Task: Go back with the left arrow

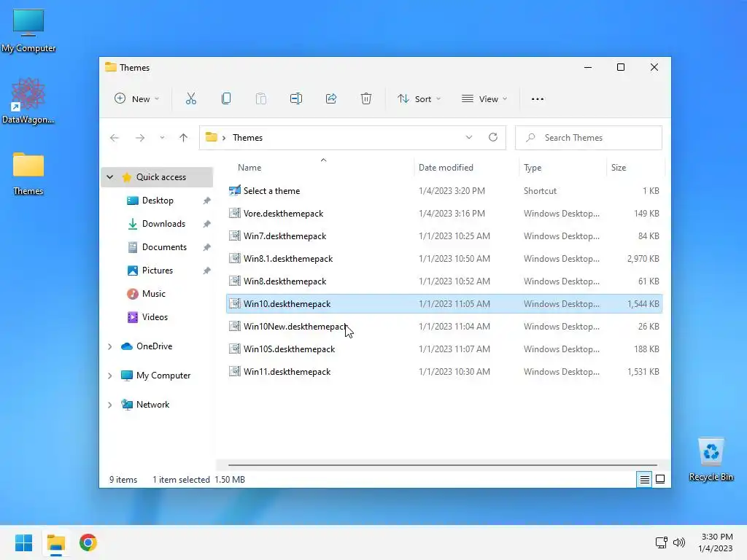Action: coord(115,138)
